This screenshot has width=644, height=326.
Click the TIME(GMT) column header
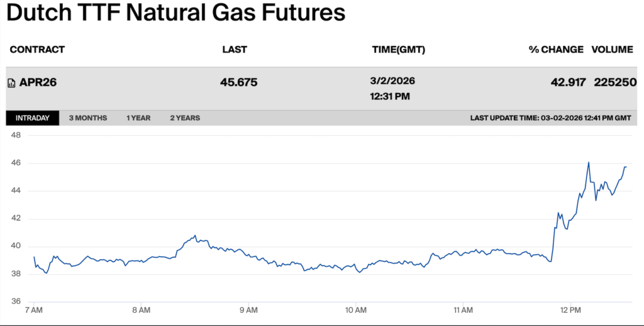399,50
